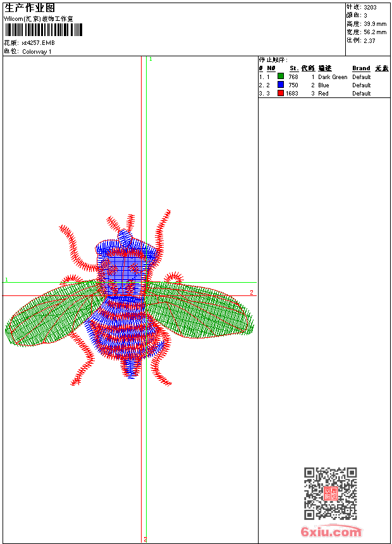
Task: Click the 6xiu.com watermark logo
Action: click(x=331, y=531)
